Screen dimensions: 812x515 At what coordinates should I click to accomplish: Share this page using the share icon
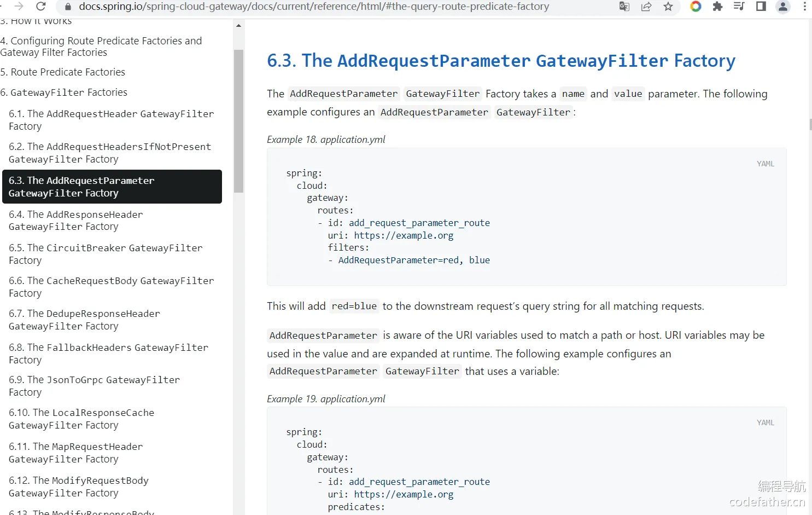[646, 7]
